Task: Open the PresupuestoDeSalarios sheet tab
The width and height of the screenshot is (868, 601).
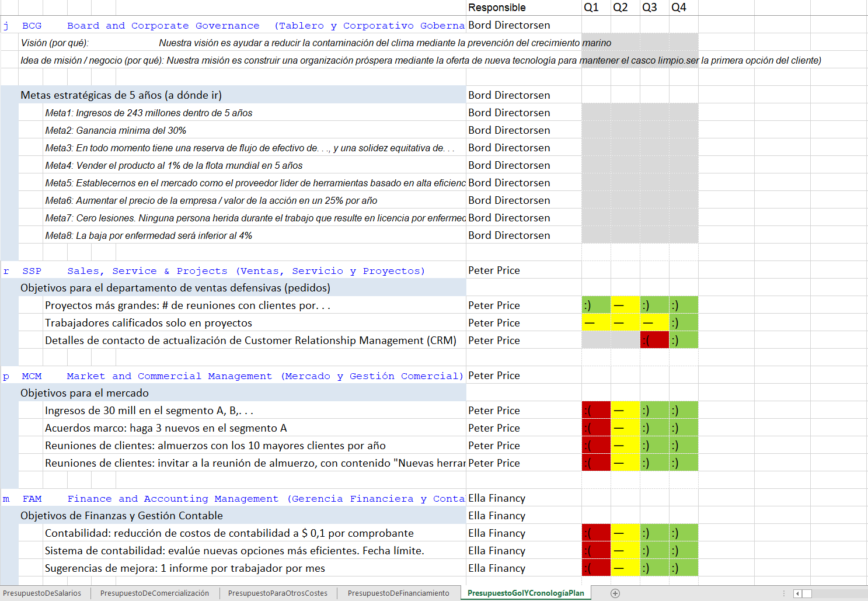Action: point(42,593)
